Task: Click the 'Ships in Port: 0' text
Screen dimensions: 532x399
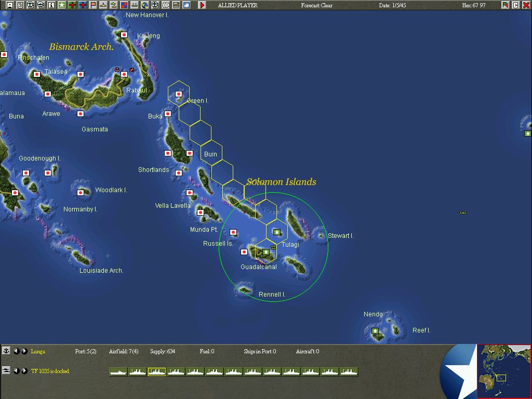Action: 260,352
